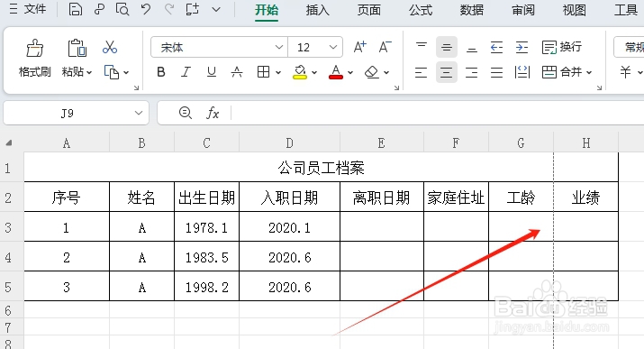The image size is (644, 349).
Task: Open font settings dialog launcher
Action: 396,88
